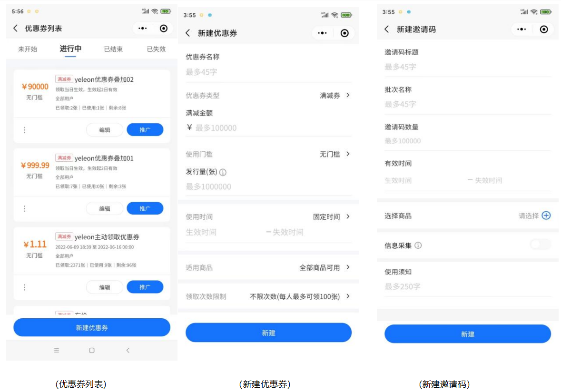Show the info tip next to 信息采集

418,245
